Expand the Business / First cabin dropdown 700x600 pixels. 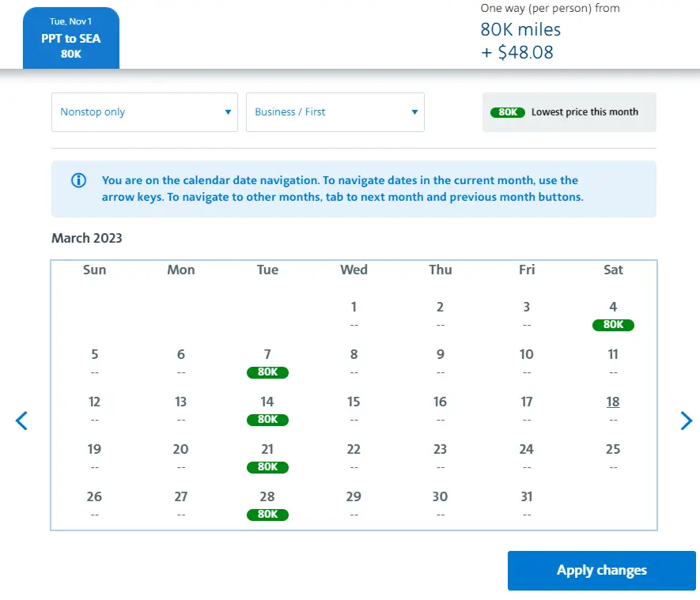(335, 112)
